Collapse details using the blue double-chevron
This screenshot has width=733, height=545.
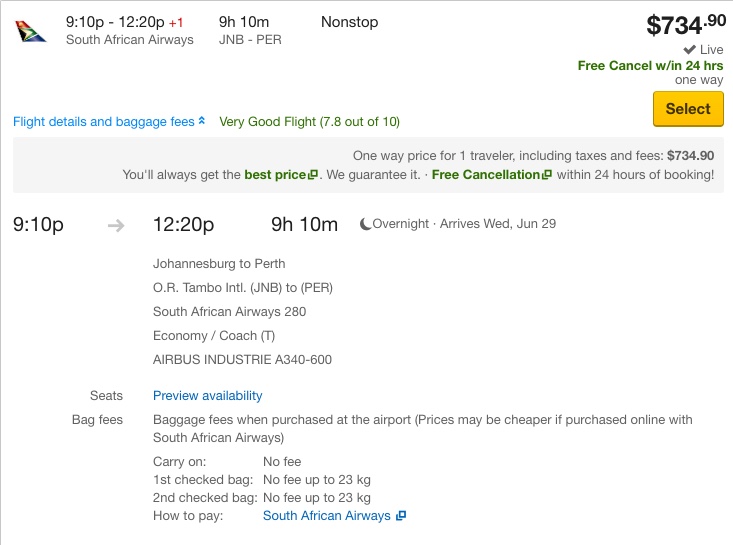coord(202,121)
